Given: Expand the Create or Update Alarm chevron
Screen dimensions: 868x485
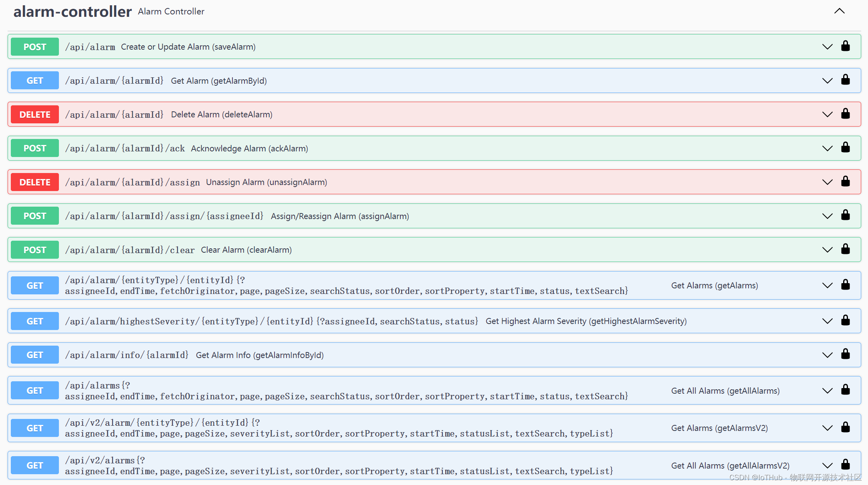Looking at the screenshot, I should tap(827, 47).
